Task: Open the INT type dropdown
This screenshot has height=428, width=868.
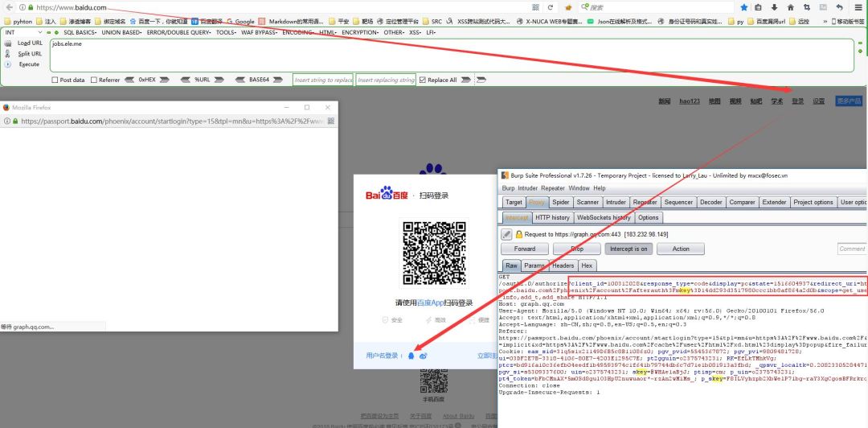Action: (x=23, y=33)
